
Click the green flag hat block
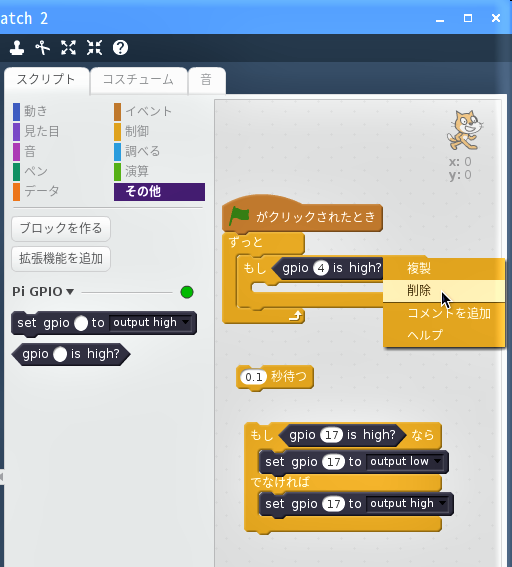click(x=302, y=216)
